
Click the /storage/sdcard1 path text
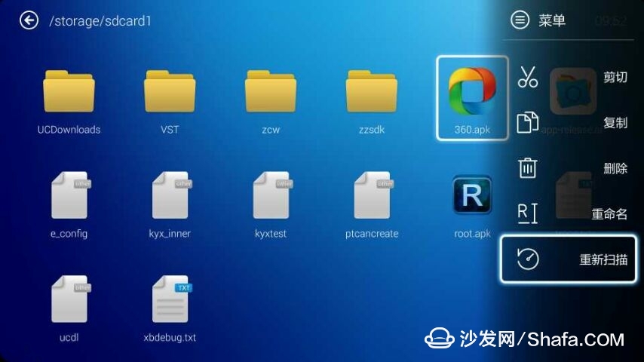click(100, 21)
